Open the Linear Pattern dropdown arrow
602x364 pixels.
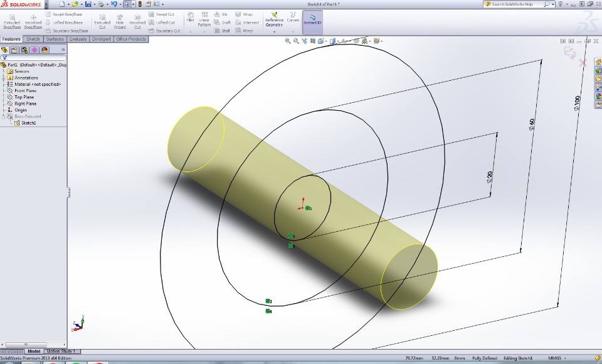[204, 32]
